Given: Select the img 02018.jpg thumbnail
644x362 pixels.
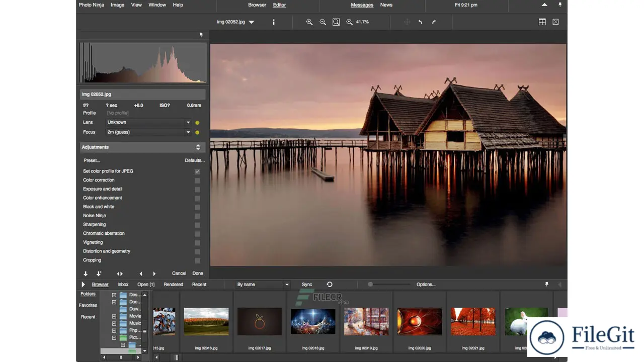Looking at the screenshot, I should coord(313,322).
